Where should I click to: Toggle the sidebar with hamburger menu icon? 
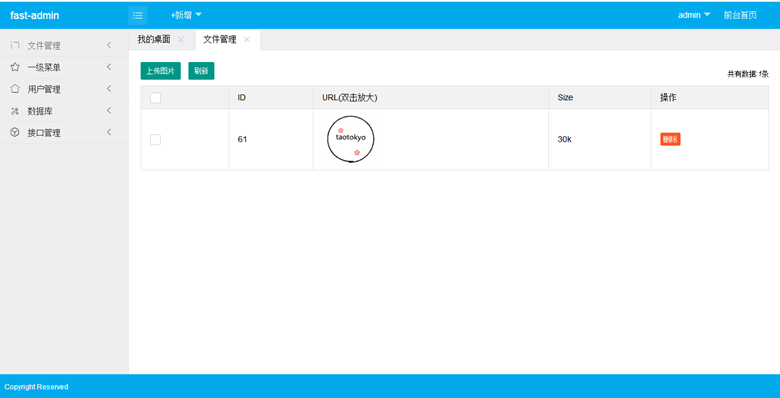138,15
